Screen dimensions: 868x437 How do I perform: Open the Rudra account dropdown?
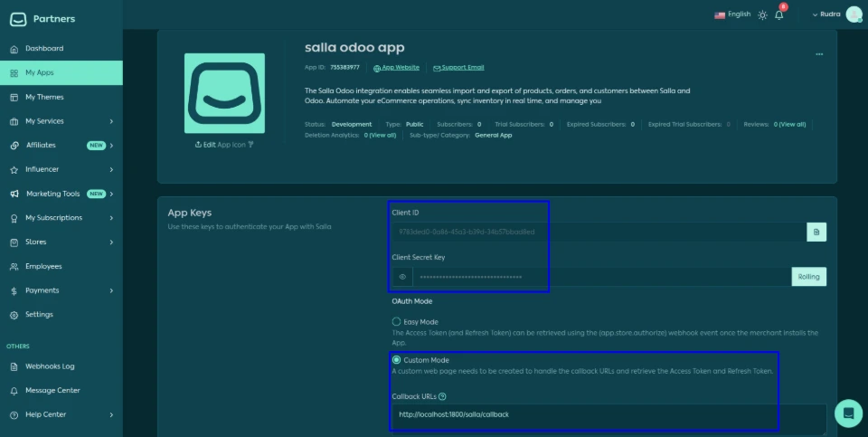tap(829, 14)
